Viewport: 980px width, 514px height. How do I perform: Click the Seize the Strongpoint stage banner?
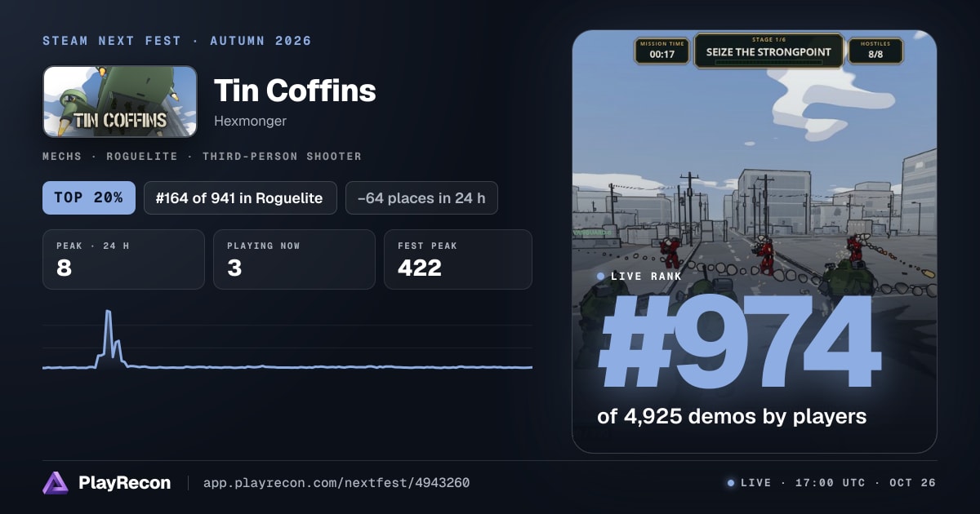pos(768,51)
